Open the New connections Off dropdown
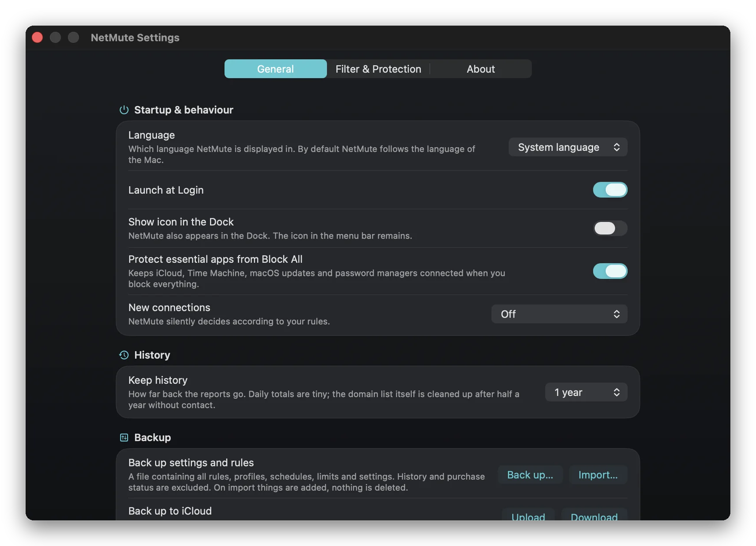The image size is (756, 546). (x=559, y=314)
